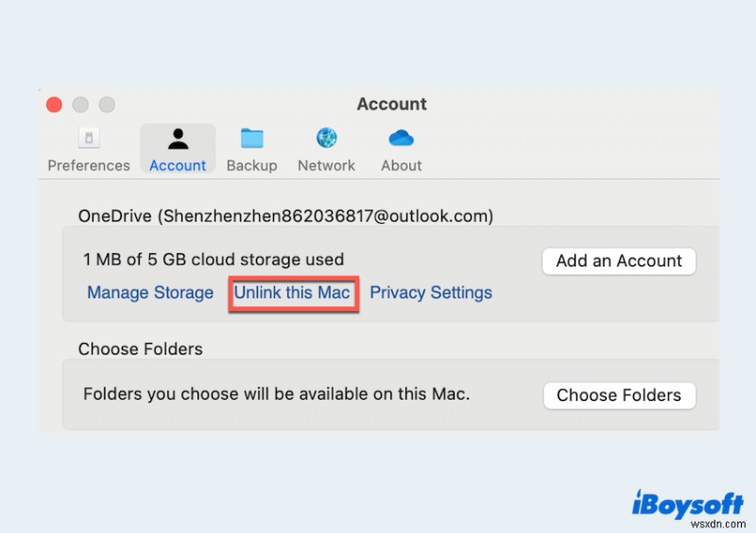756x533 pixels.
Task: Open the Manage Storage link
Action: click(x=150, y=292)
